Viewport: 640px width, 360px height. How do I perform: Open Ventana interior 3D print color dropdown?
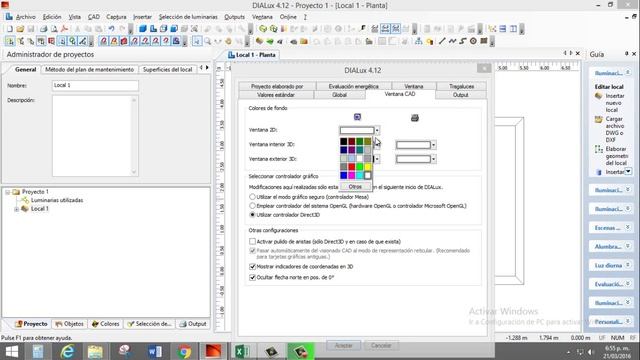click(433, 145)
